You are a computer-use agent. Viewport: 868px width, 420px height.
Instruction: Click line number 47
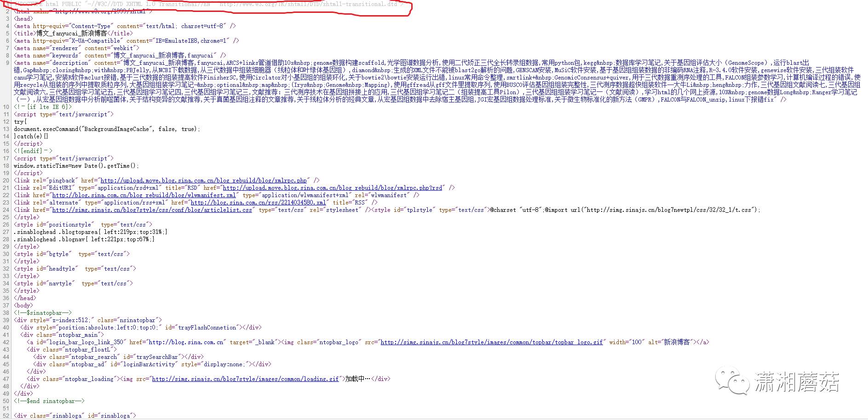point(6,379)
